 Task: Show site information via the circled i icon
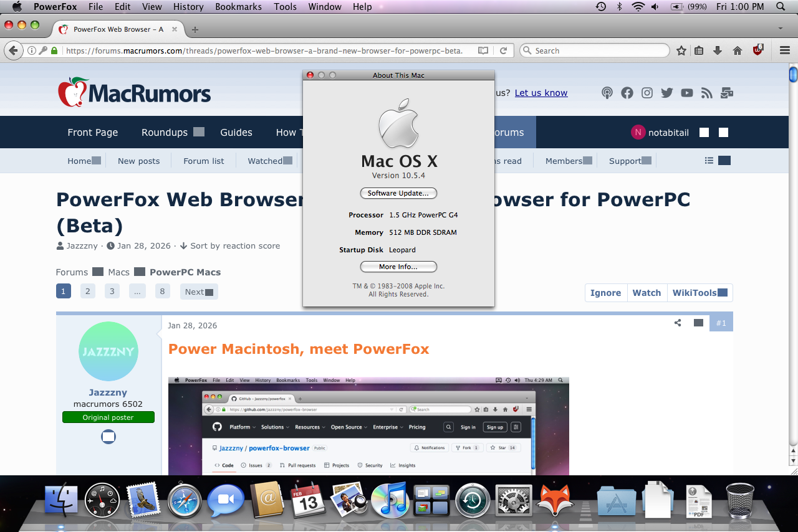coord(32,50)
